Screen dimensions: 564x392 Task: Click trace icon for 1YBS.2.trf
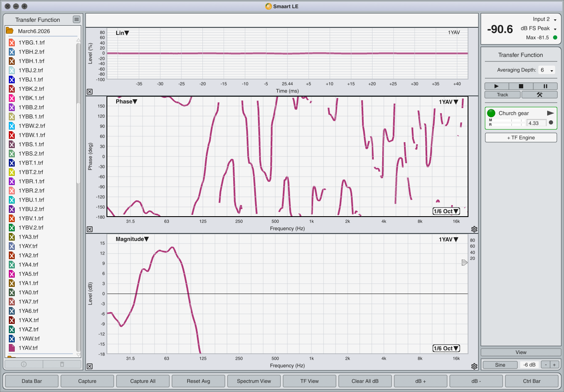12,154
